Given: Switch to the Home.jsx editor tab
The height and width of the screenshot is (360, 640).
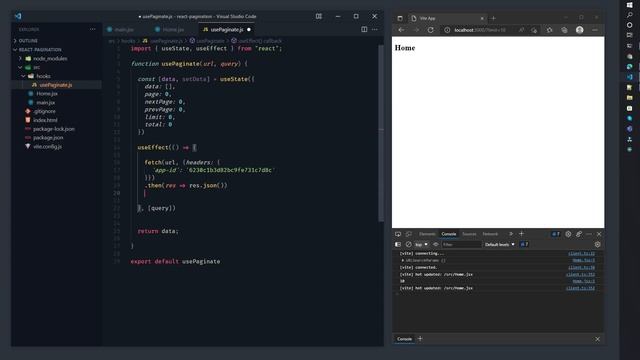Looking at the screenshot, I should click(x=169, y=29).
